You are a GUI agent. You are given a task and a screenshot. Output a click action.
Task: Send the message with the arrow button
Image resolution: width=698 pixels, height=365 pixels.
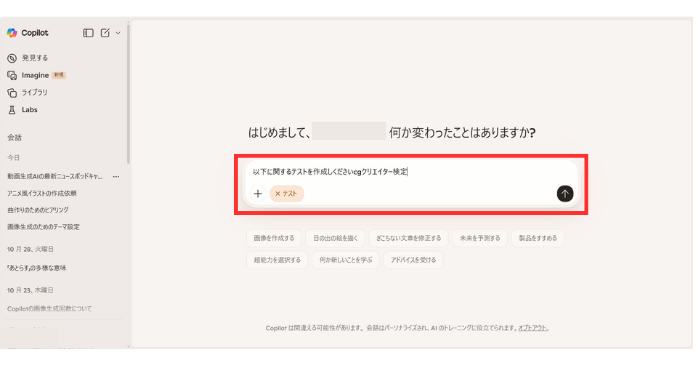coord(565,194)
